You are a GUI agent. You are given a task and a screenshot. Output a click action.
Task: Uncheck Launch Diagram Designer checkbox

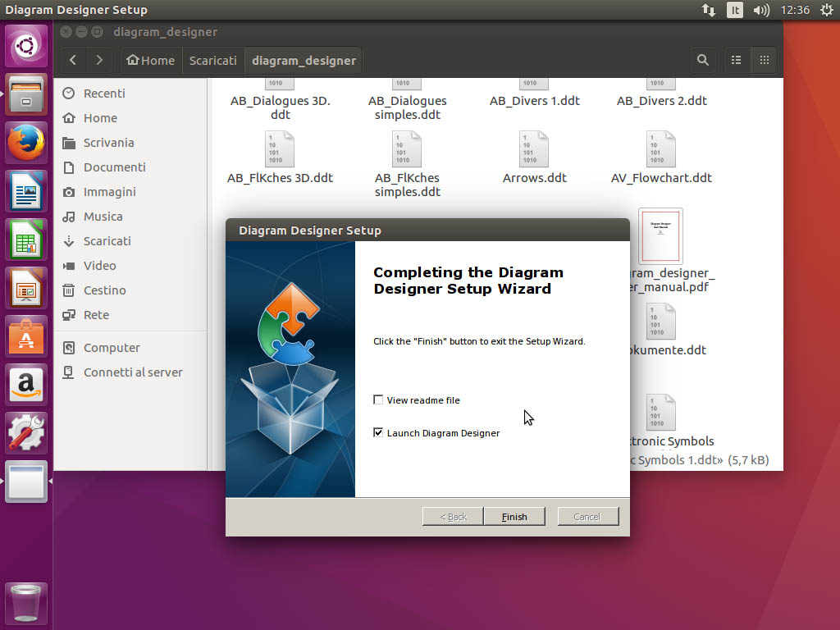pyautogui.click(x=378, y=433)
